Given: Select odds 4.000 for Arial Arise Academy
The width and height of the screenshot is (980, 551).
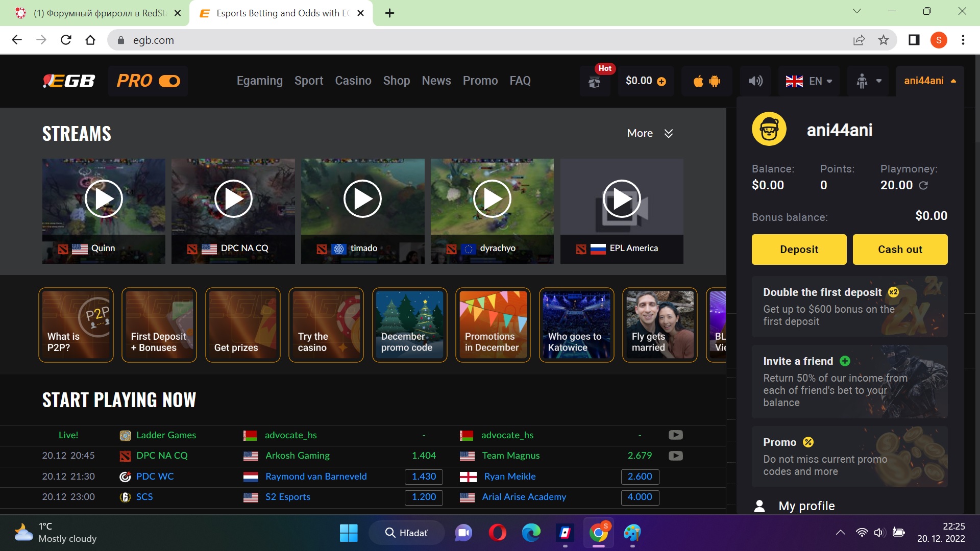Looking at the screenshot, I should tap(640, 497).
